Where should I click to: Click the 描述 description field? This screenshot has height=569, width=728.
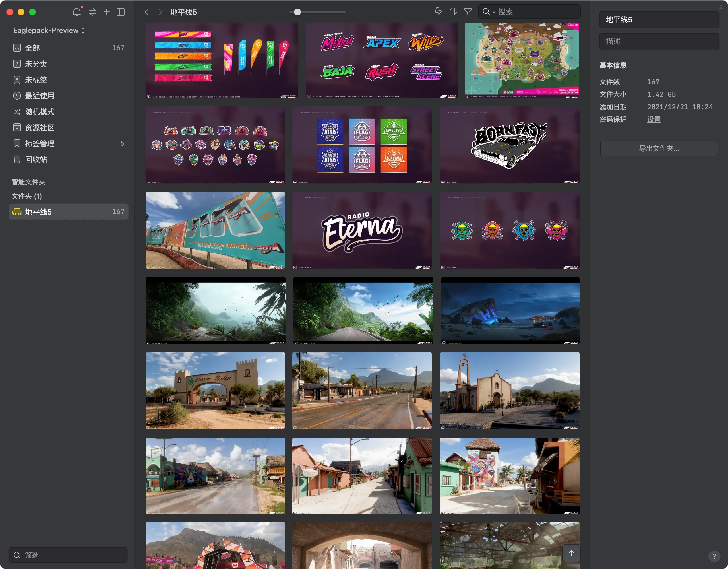pos(659,41)
